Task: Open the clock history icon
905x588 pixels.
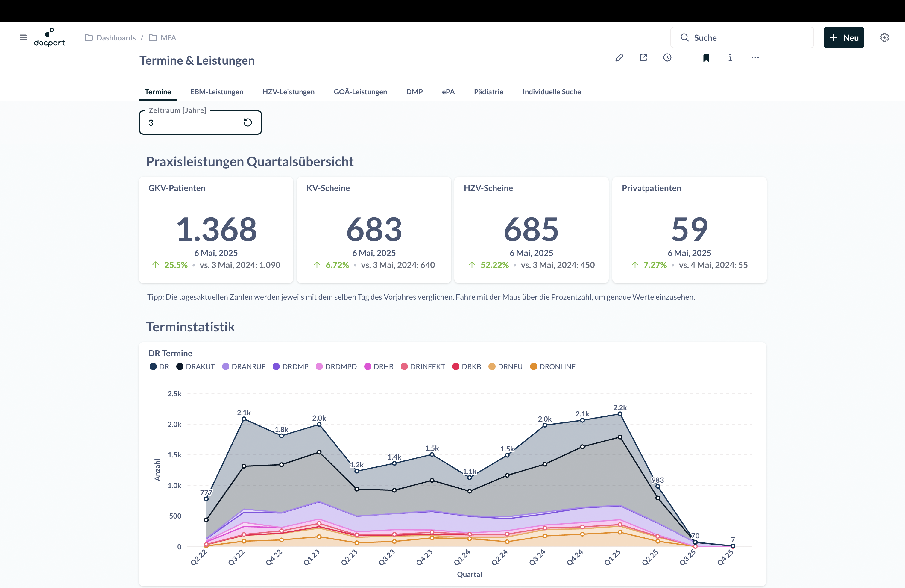Action: (667, 58)
